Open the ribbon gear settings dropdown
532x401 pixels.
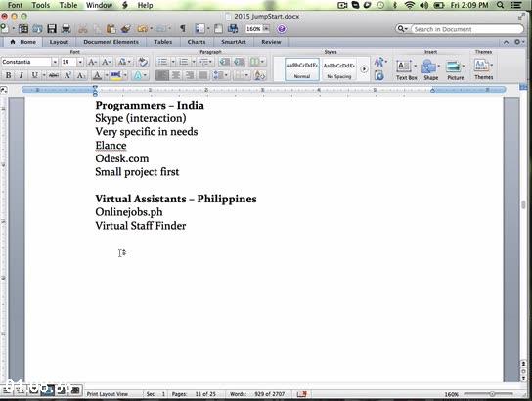point(519,42)
